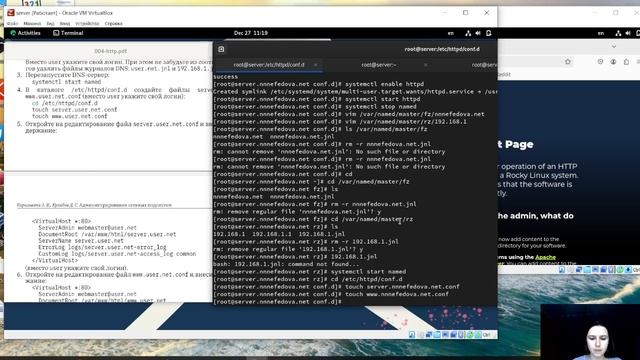Screen dimensions: 640x360
Task: Switch to the root@server:~ terminal tab
Action: pos(379,65)
